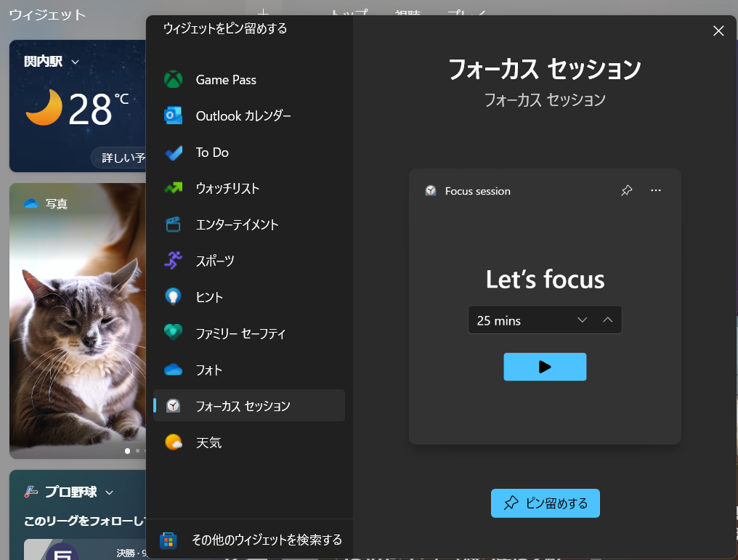Open the 25 mins duration dropdown
The image size is (738, 560).
click(582, 320)
